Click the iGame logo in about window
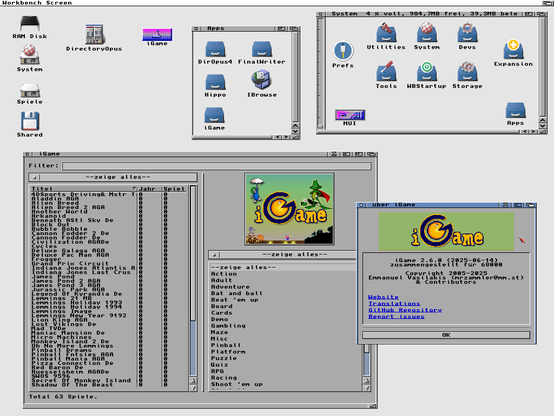 [x=446, y=232]
